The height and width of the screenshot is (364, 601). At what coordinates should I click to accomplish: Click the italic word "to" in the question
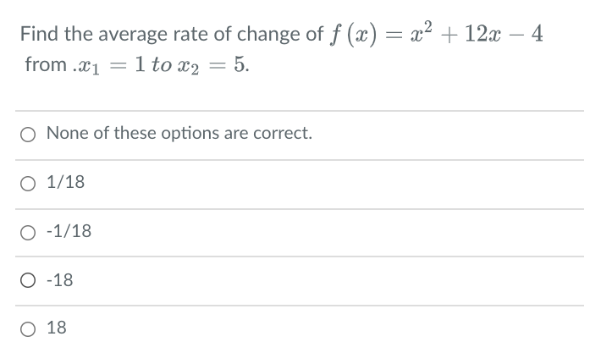click(162, 64)
